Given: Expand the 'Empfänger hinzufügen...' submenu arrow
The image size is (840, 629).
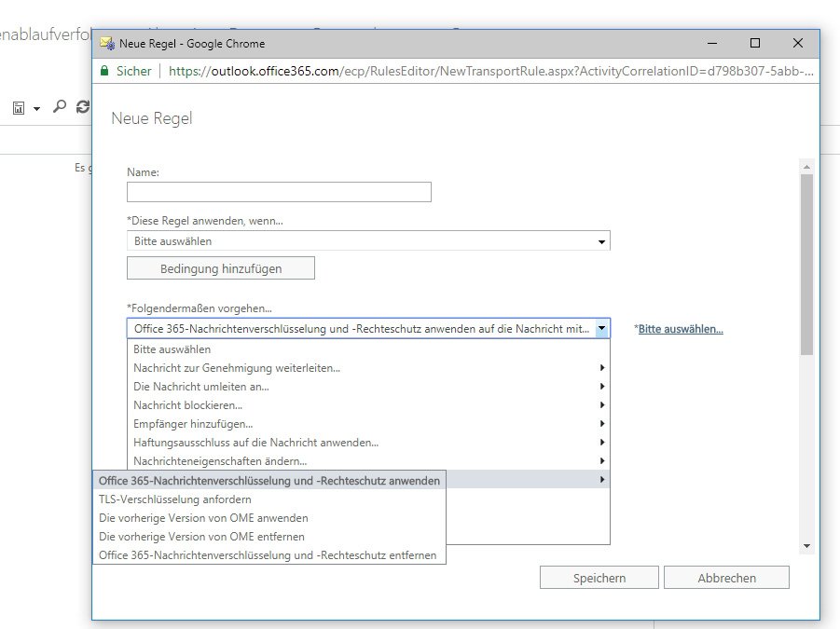Looking at the screenshot, I should pos(603,423).
